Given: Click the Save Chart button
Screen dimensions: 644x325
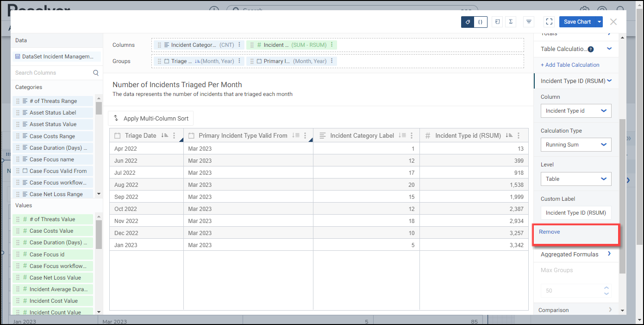Looking at the screenshot, I should pos(577,22).
